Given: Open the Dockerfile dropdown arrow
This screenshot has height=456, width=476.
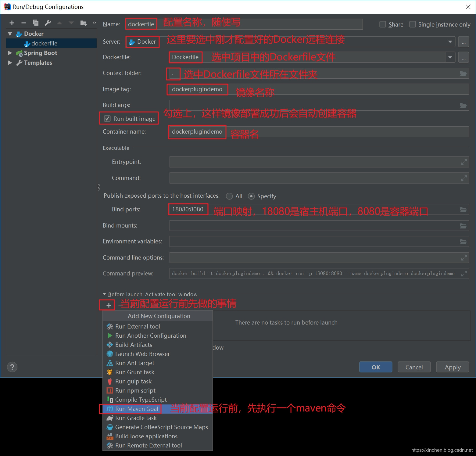Looking at the screenshot, I should [x=450, y=57].
